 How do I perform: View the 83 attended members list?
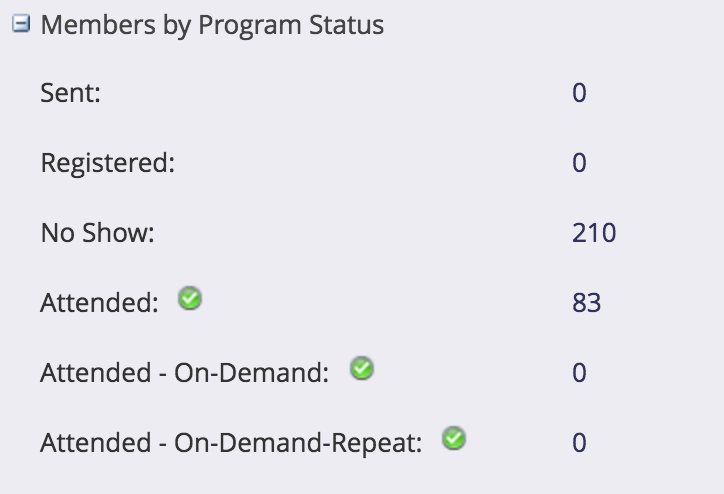click(587, 303)
